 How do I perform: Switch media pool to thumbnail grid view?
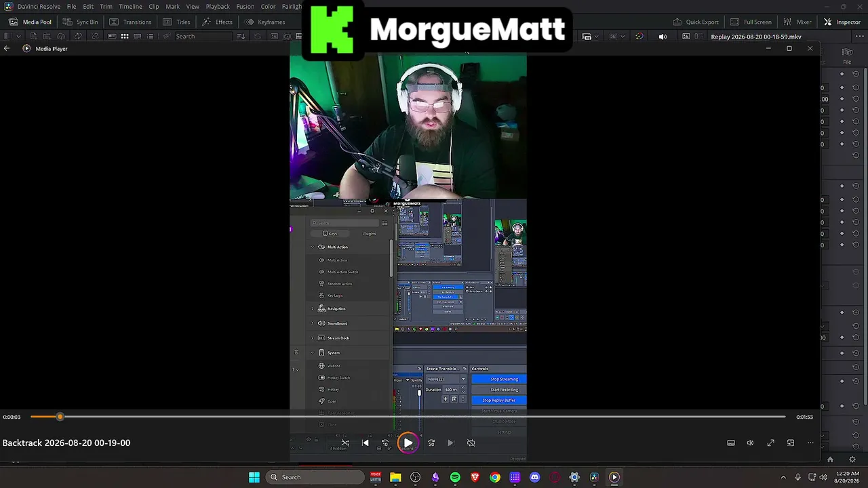125,37
